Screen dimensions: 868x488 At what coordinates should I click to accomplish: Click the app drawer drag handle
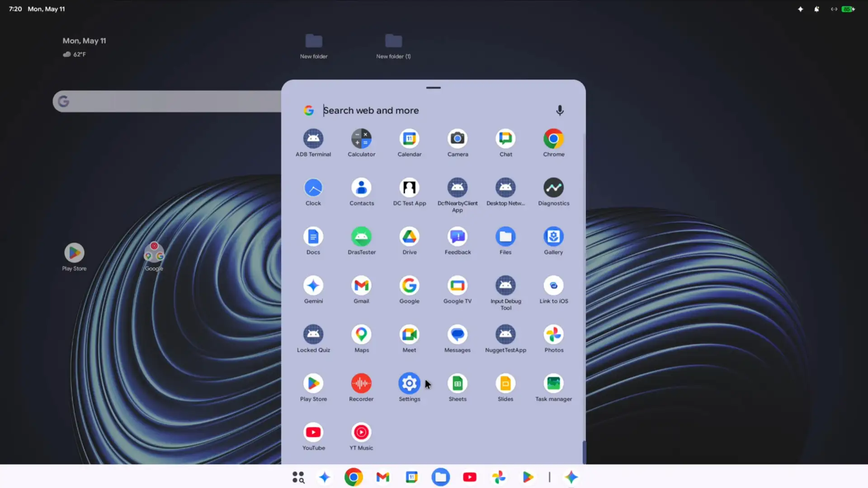tap(433, 88)
